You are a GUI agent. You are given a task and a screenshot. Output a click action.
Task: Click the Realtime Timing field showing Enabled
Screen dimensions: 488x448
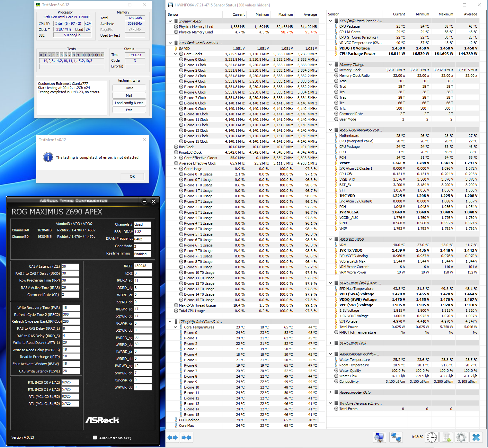(142, 254)
